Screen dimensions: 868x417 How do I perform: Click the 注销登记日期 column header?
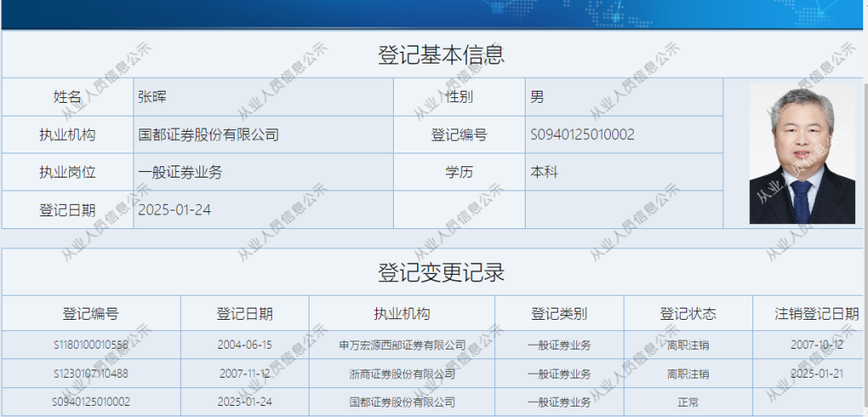[x=817, y=313]
